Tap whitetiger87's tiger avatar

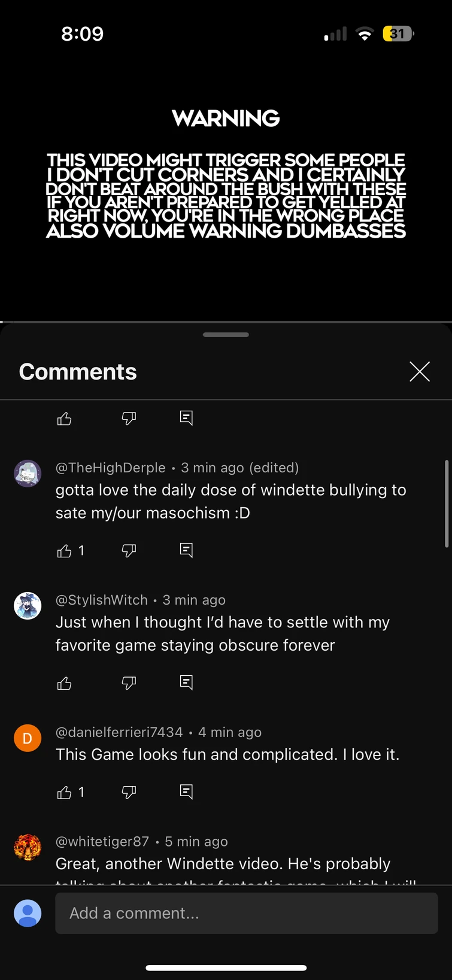pos(28,848)
